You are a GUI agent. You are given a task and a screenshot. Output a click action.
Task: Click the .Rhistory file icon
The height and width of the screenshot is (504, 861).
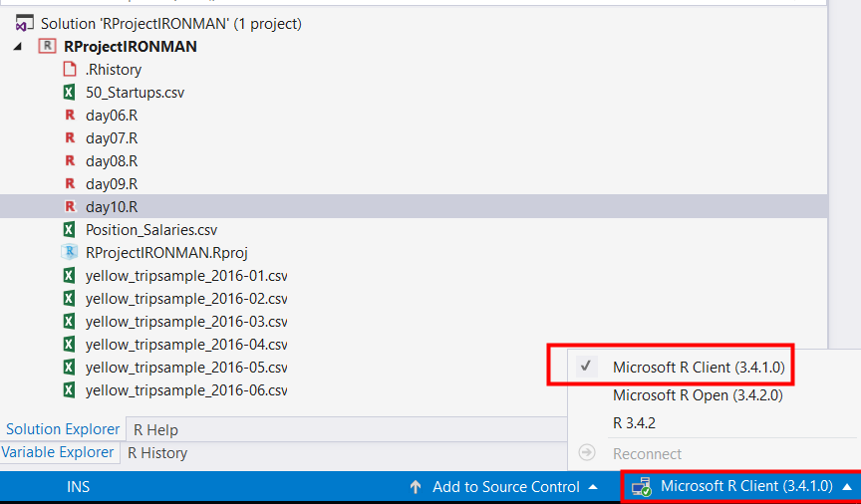coord(70,69)
